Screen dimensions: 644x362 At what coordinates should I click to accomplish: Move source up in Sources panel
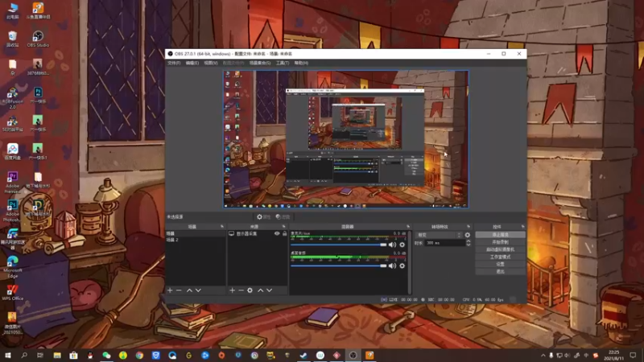(x=260, y=290)
